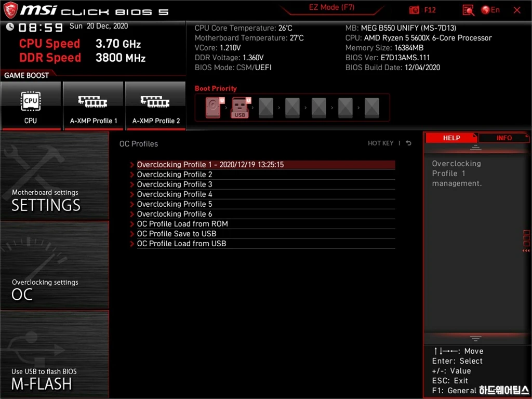Open the M-FLASH section
Viewport: 532px width, 399px height.
point(55,354)
